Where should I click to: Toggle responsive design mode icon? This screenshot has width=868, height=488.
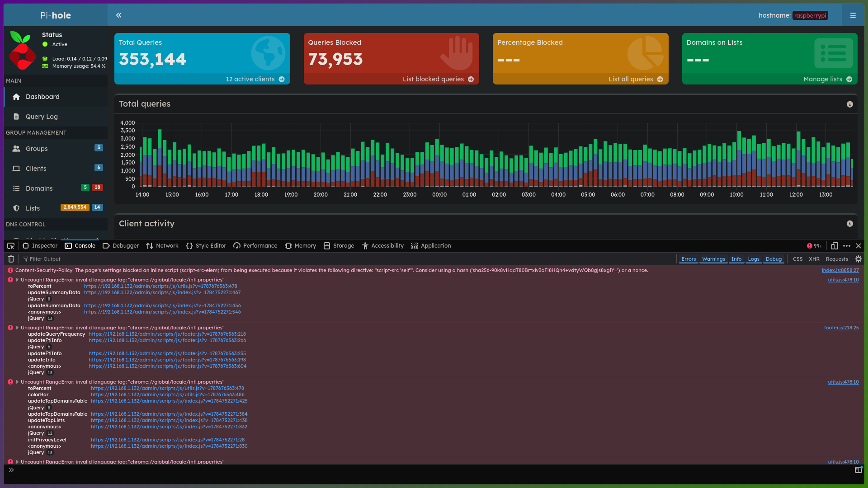pyautogui.click(x=835, y=246)
